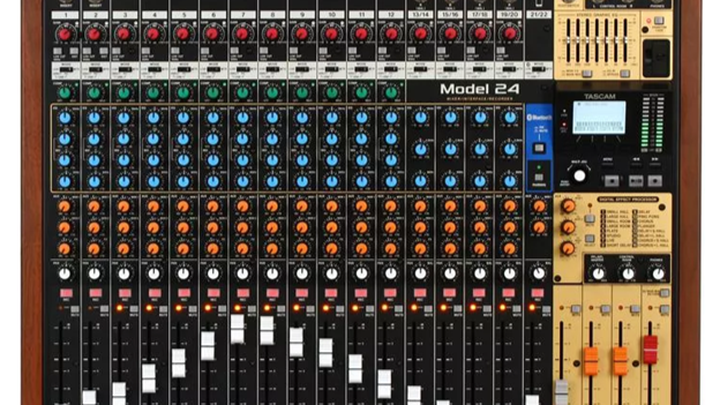Click the channel 21/22 white pan knob
Screen dimensions: 720x405
point(539,274)
